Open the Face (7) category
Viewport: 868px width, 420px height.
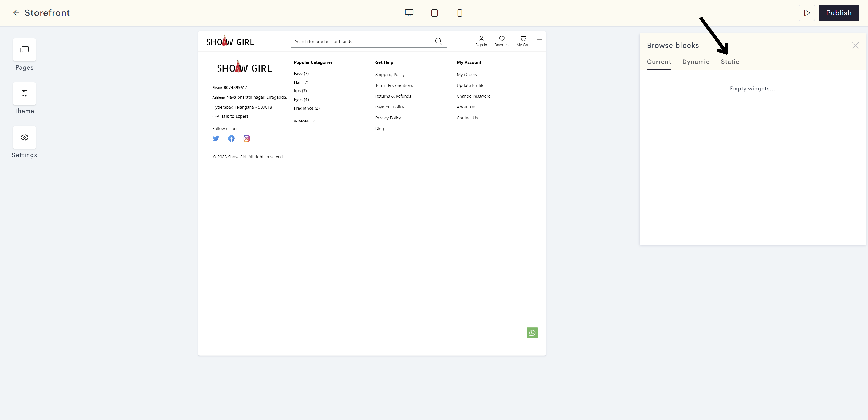click(x=301, y=74)
